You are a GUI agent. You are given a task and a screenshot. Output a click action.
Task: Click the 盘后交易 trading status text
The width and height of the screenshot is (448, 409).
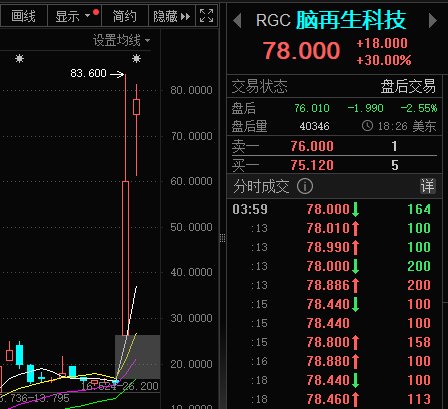point(408,86)
